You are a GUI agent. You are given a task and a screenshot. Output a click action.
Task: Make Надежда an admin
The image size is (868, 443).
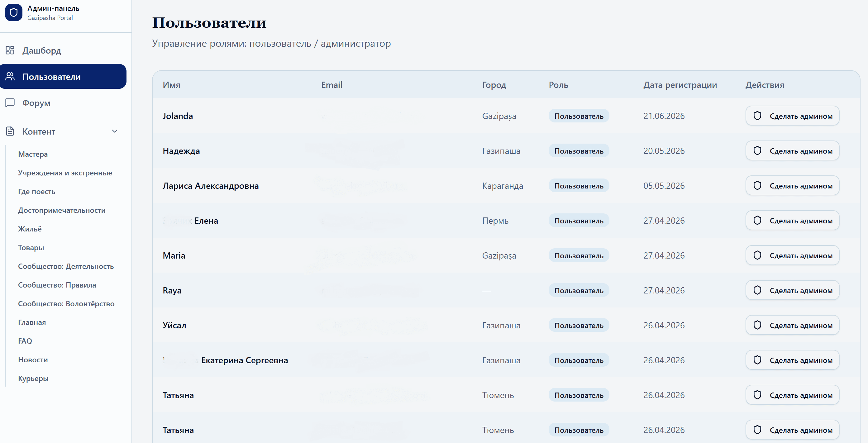(x=792, y=150)
